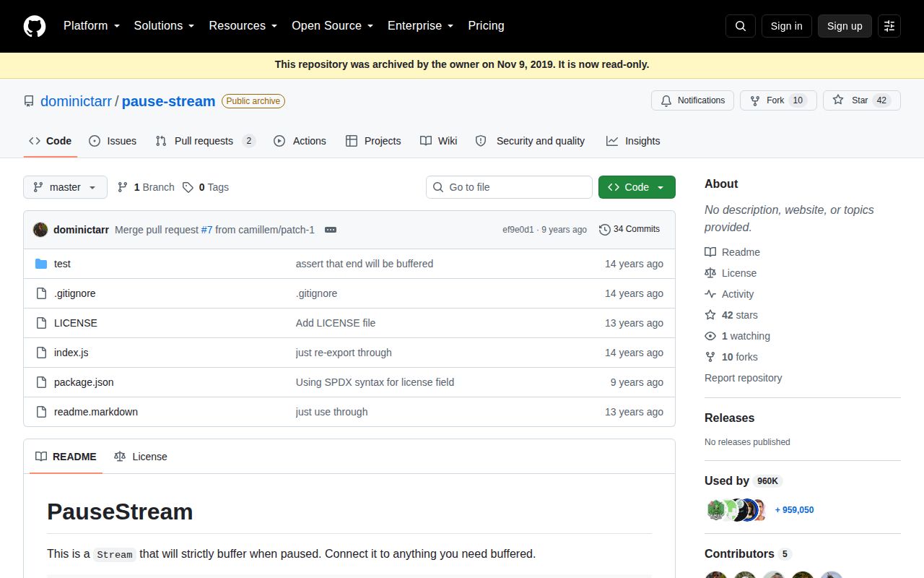Open the master branch dropdown
Image resolution: width=924 pixels, height=578 pixels.
click(65, 187)
